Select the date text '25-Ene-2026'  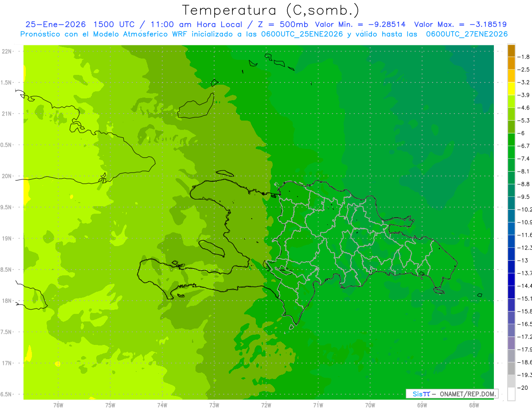[55, 24]
